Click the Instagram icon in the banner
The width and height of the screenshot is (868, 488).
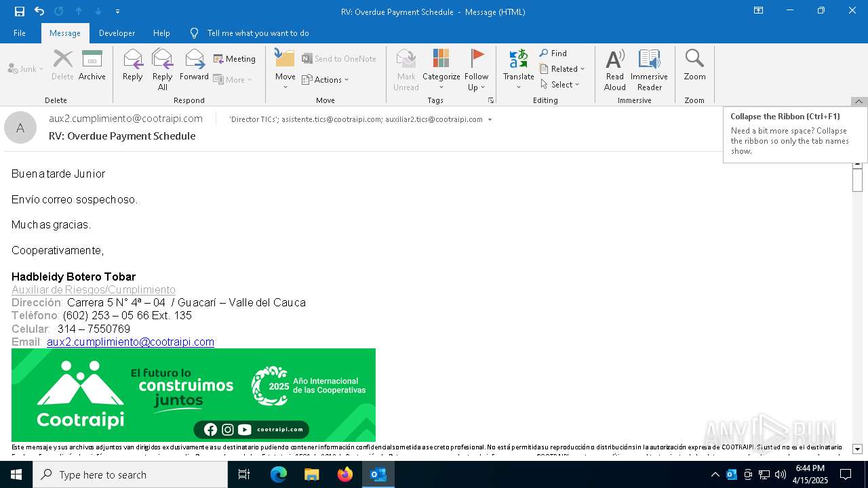pos(228,430)
